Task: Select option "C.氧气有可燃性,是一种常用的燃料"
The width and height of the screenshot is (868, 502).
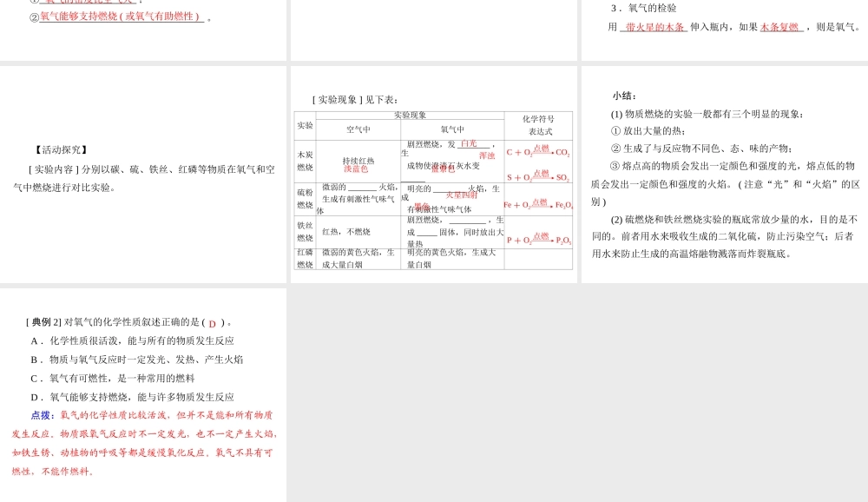Action: [x=112, y=379]
